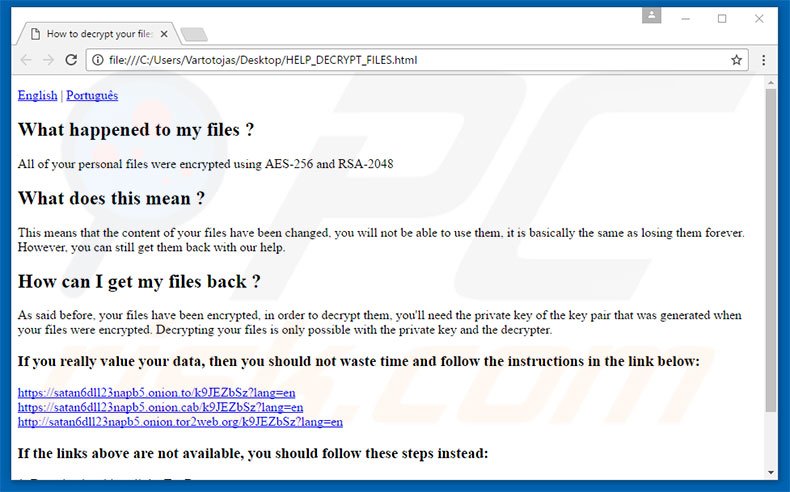The image size is (790, 492).
Task: Open the tor2web.org link
Action: (x=180, y=421)
